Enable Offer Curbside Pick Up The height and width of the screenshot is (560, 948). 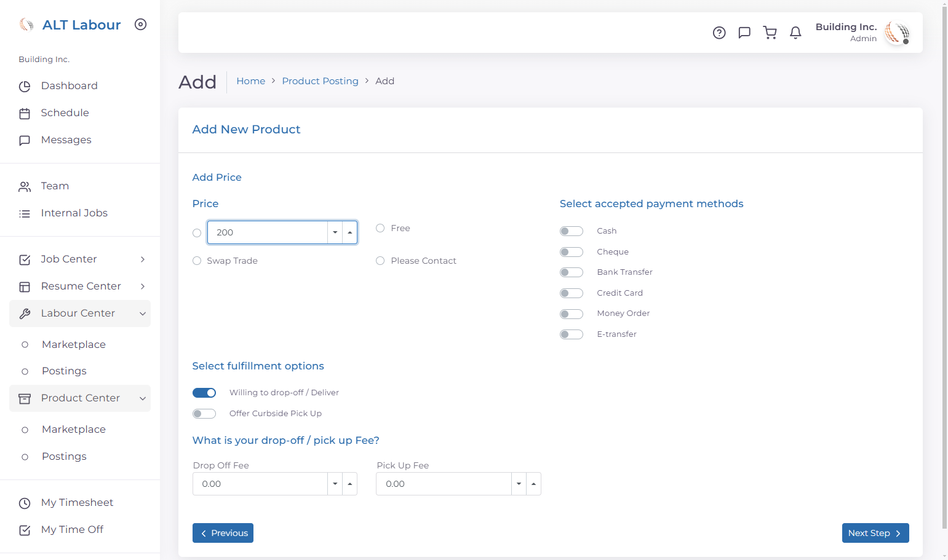coord(204,414)
